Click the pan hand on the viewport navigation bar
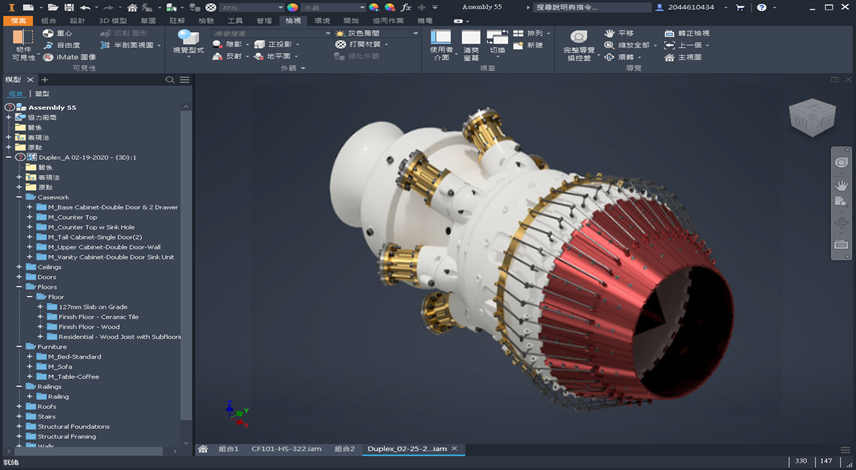The width and height of the screenshot is (856, 470). [x=841, y=186]
